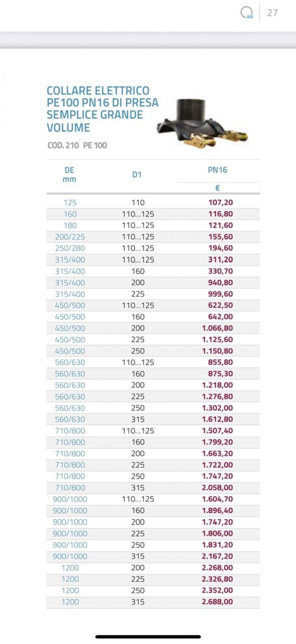296x644 pixels.
Task: Select the price 999,60
Action: pos(220,294)
